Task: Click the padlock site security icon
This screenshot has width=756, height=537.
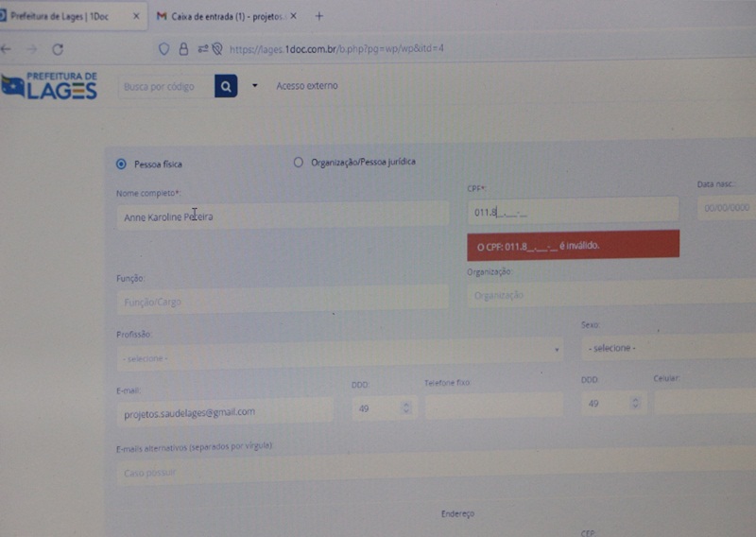Action: pyautogui.click(x=183, y=48)
